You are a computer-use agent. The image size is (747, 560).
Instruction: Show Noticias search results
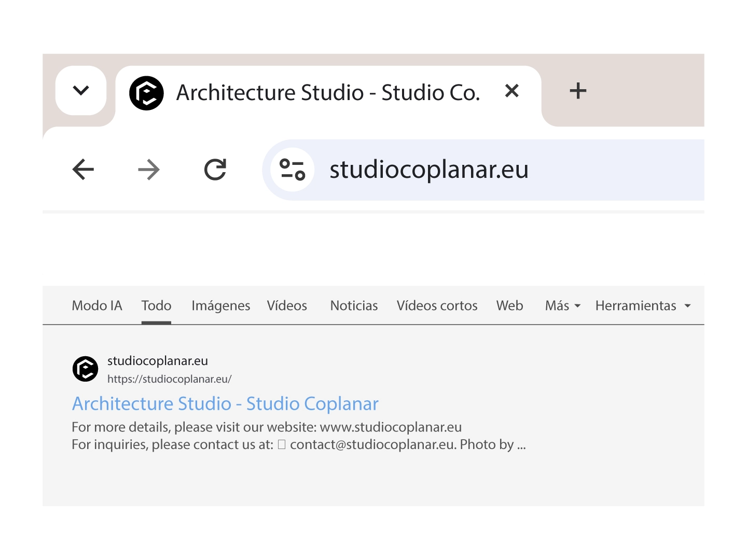[354, 306]
